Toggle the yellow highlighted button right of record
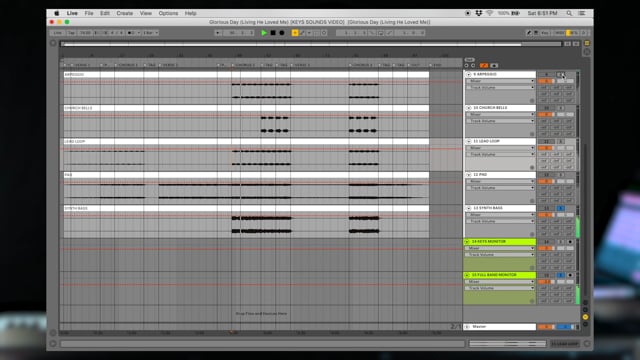Viewport: 640px width, 360px height. click(x=295, y=33)
